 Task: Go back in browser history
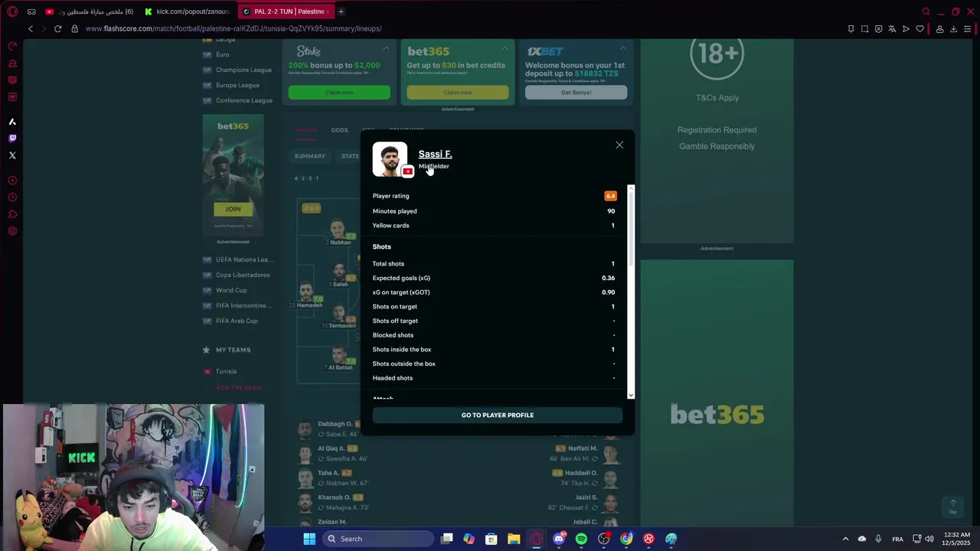click(x=31, y=28)
